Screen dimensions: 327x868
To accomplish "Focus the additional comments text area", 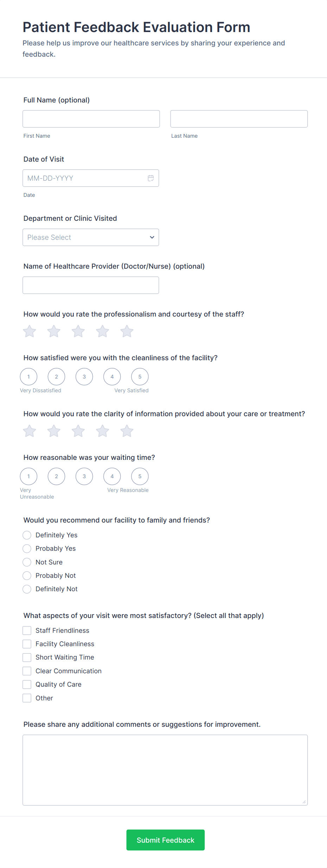I will click(165, 770).
